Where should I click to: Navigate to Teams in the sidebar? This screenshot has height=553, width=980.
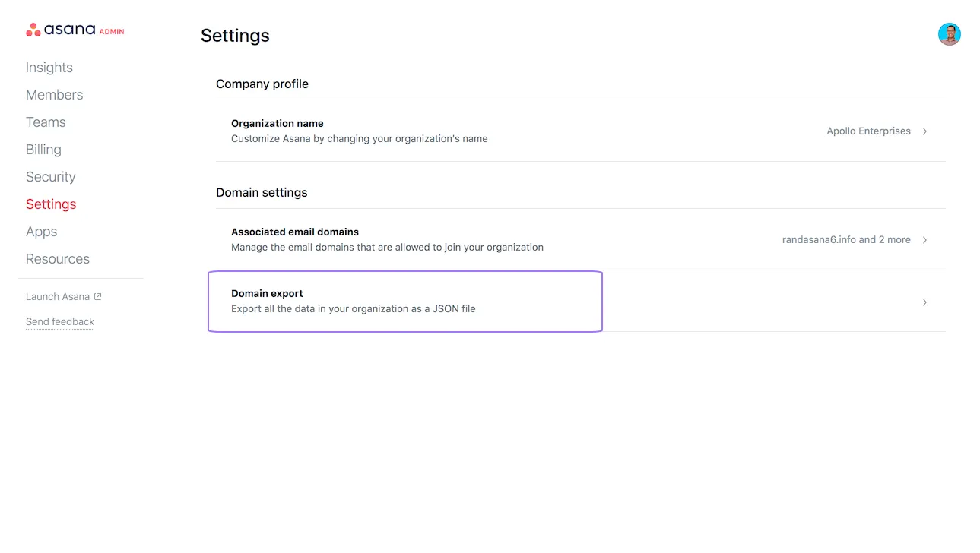coord(46,122)
